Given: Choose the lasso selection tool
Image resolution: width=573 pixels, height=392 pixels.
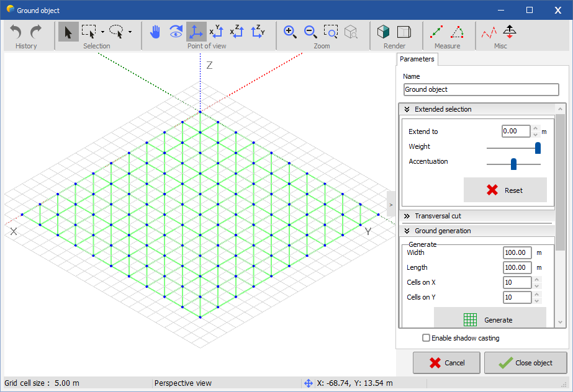Looking at the screenshot, I should [117, 32].
